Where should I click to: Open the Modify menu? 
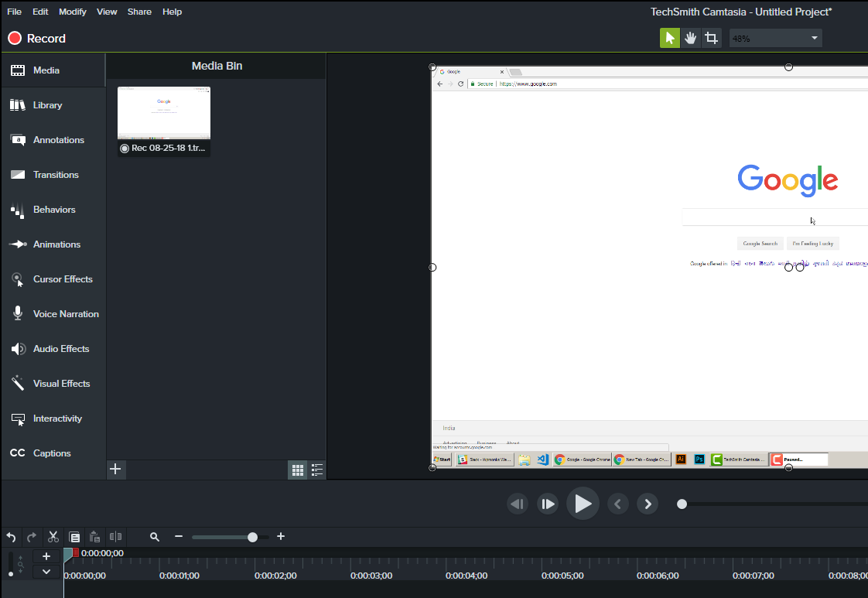click(x=73, y=12)
